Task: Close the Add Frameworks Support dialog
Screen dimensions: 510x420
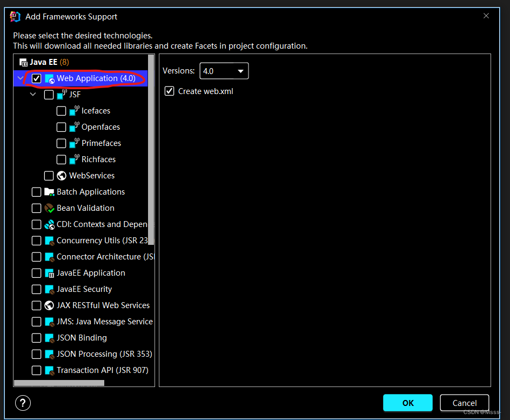Action: 486,16
